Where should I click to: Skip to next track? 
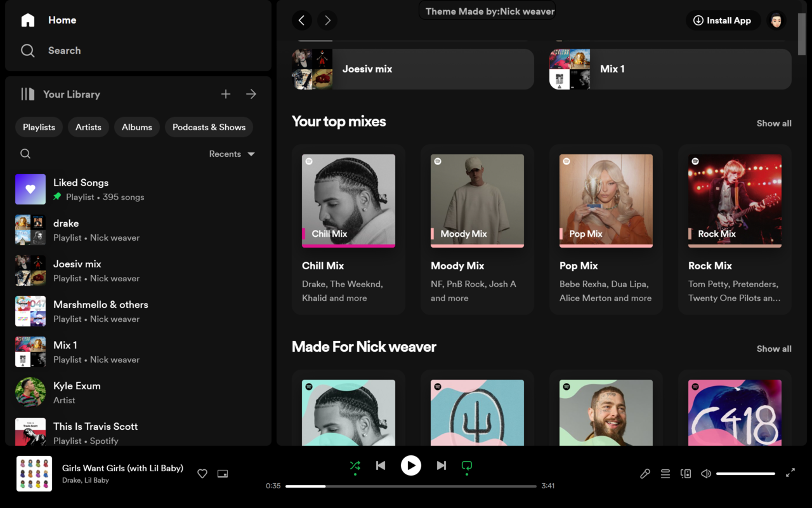pyautogui.click(x=442, y=465)
